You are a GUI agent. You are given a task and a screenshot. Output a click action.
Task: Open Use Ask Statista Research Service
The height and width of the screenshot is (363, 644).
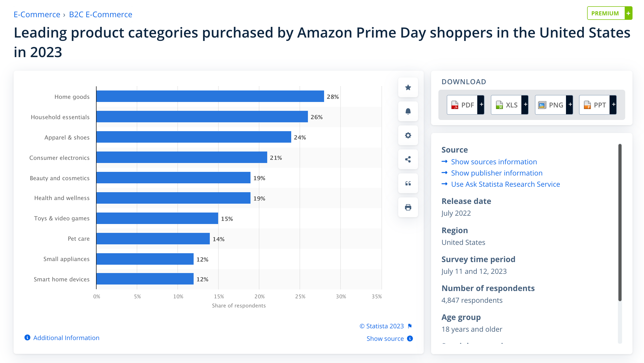tap(505, 184)
